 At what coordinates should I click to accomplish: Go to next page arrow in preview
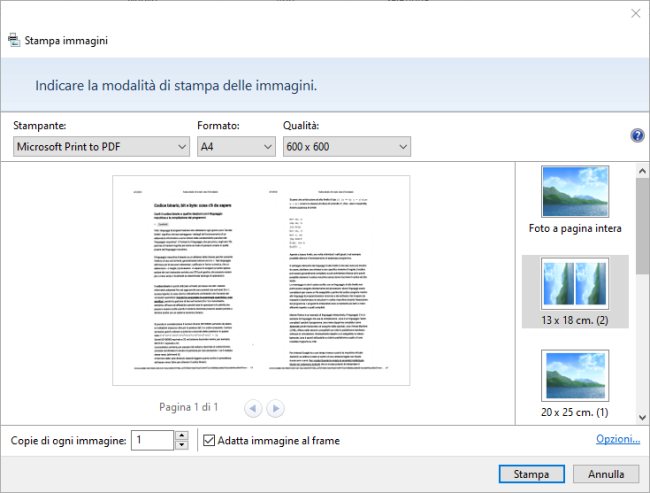pos(275,408)
